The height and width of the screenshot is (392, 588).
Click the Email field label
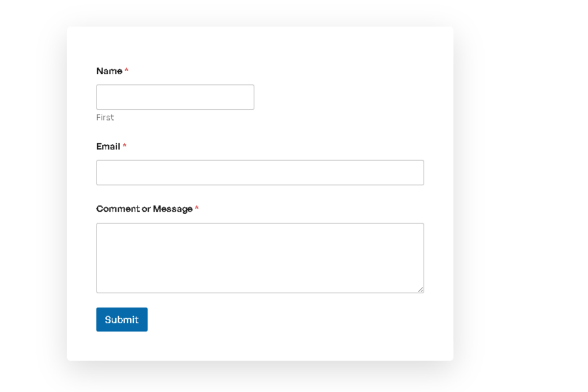107,146
